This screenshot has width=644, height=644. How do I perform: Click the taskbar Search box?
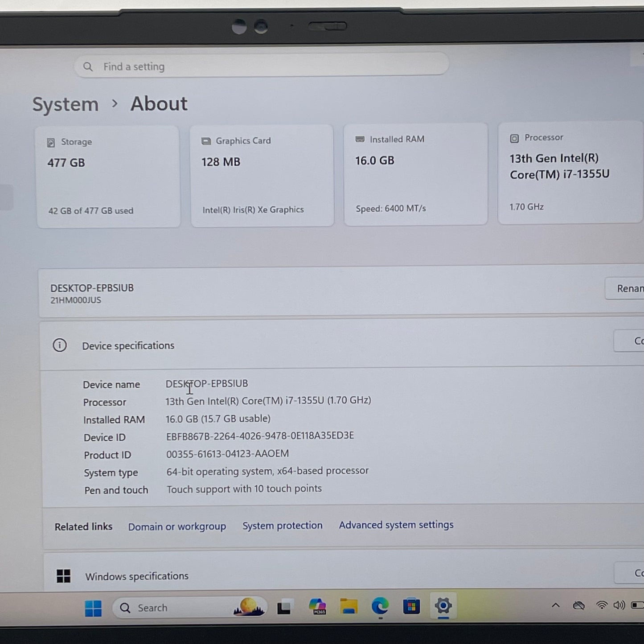(x=189, y=608)
